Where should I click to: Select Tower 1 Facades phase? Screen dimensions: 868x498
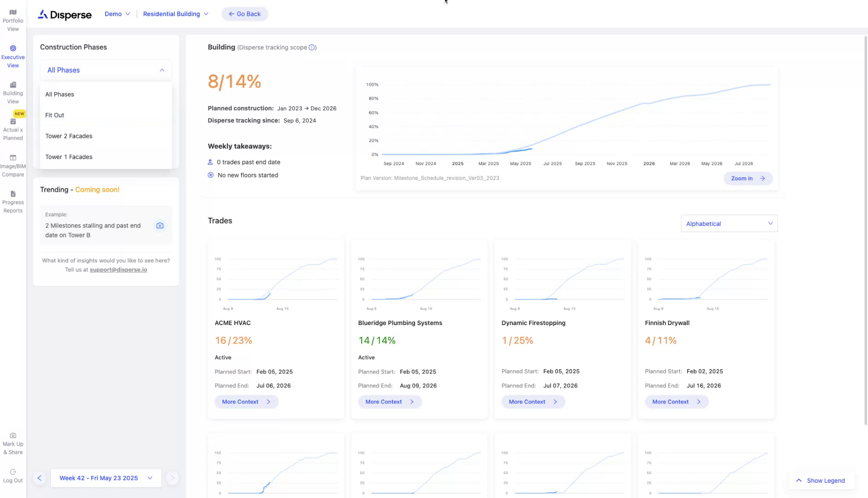69,157
